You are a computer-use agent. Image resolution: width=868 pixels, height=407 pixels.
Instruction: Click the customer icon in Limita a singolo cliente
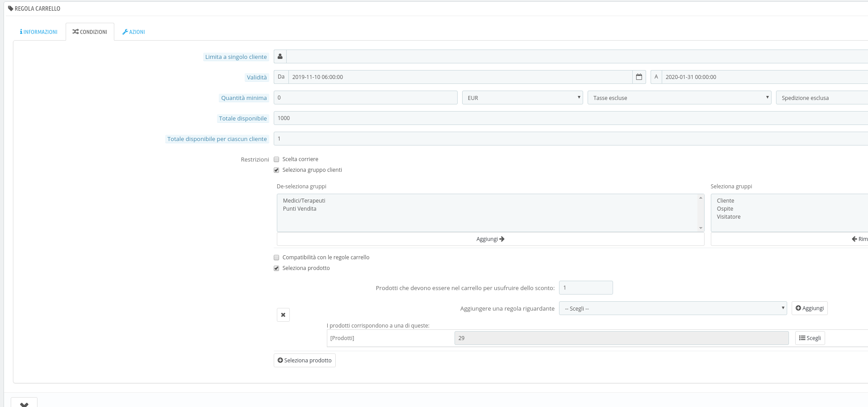pyautogui.click(x=280, y=56)
